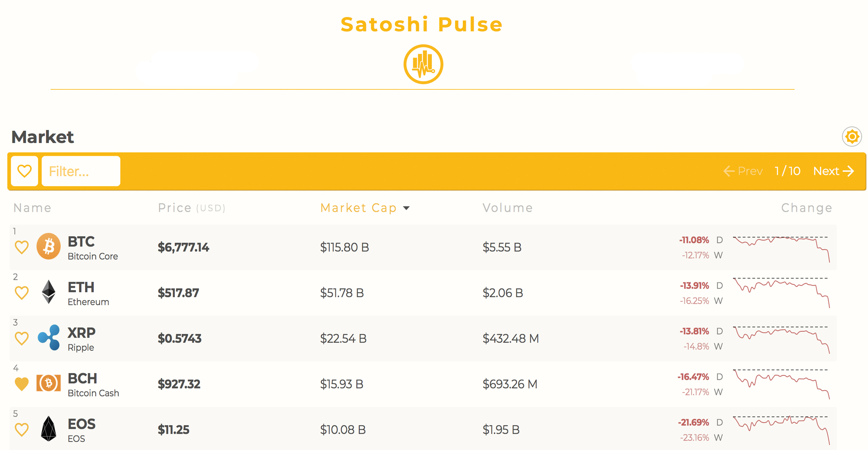Screen dimensions: 868x450
Task: Click the Bitcoin Cash logo icon
Action: (49, 383)
